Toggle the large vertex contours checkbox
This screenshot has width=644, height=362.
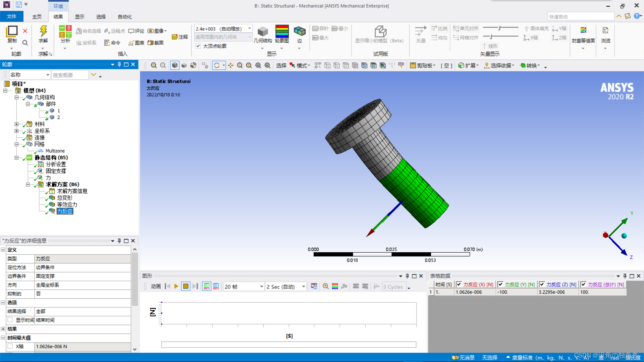(198, 46)
